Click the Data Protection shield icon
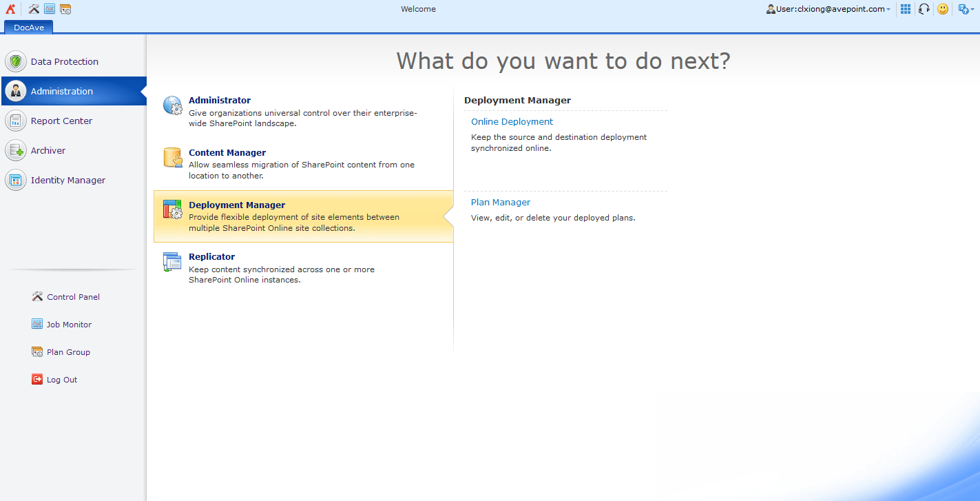Viewport: 980px width, 501px height. click(x=16, y=61)
